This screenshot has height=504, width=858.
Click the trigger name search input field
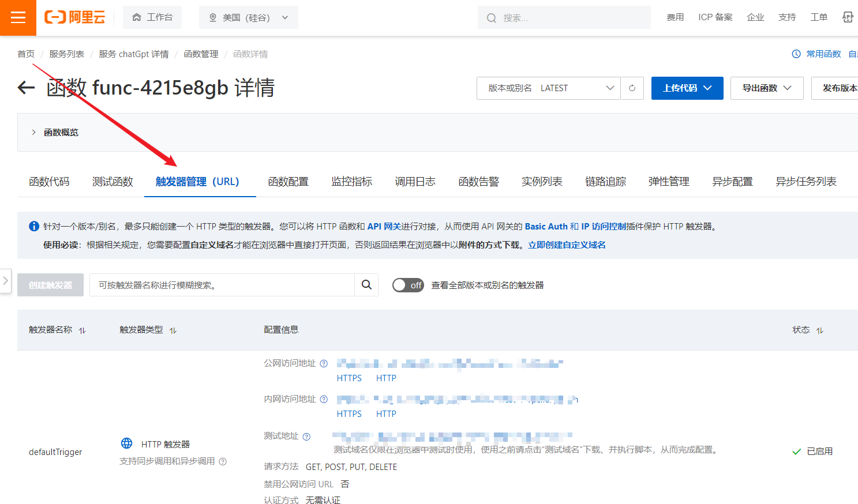[x=222, y=285]
